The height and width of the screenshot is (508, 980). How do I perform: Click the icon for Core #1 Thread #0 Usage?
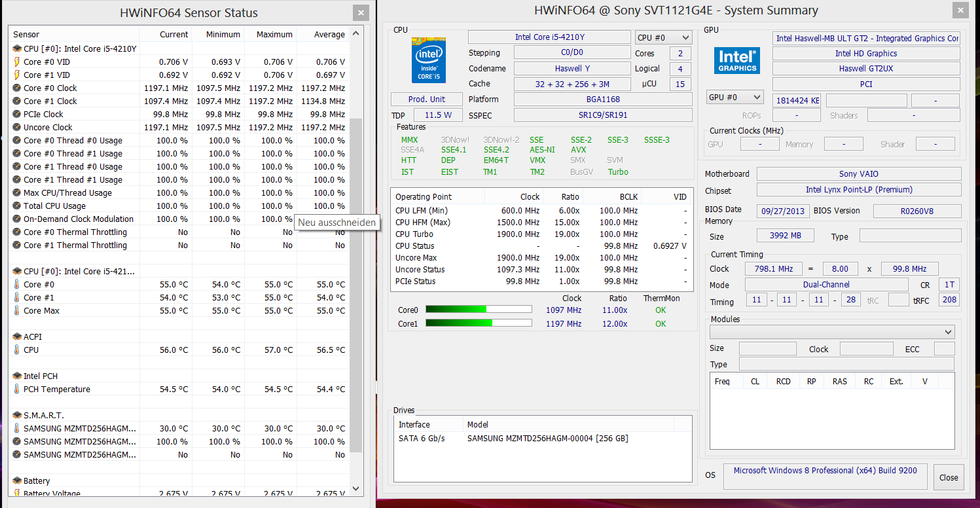(x=17, y=166)
